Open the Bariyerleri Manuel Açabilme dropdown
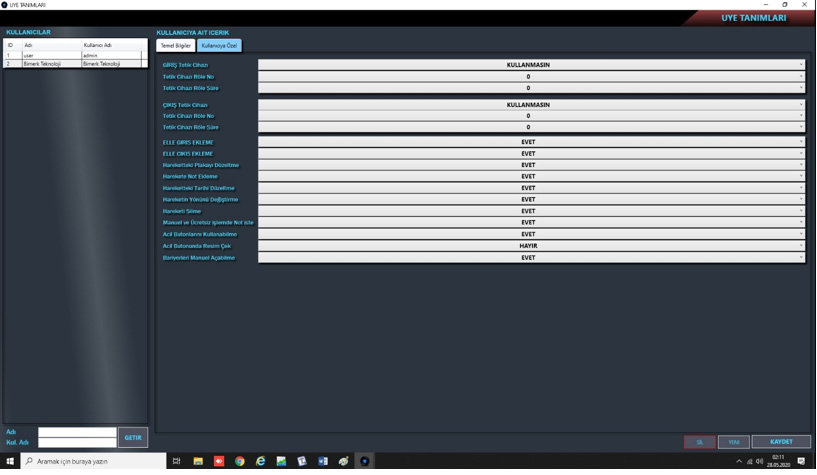The image size is (817, 475). pos(531,258)
